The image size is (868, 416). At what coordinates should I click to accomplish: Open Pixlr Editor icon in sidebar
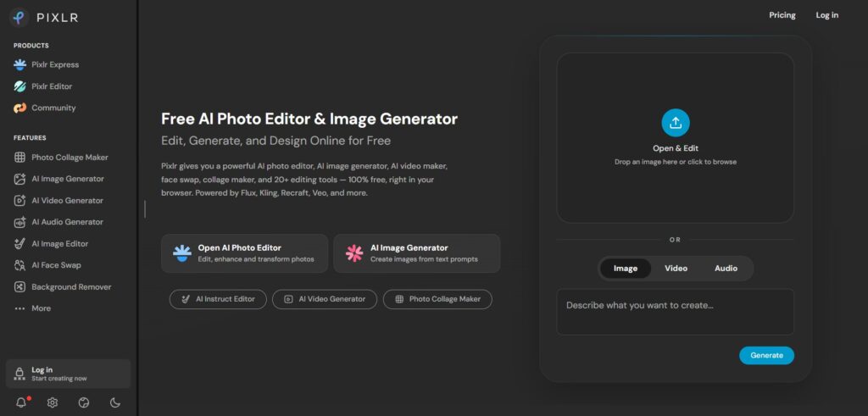[x=20, y=86]
